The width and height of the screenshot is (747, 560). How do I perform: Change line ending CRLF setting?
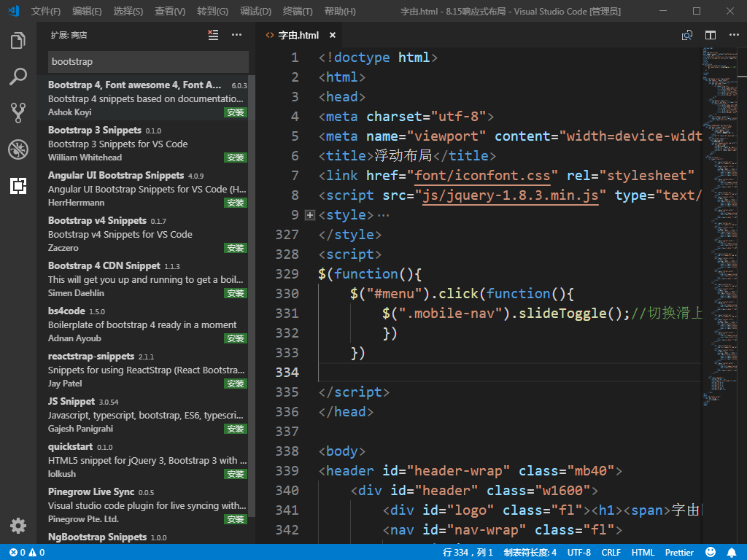[611, 553]
